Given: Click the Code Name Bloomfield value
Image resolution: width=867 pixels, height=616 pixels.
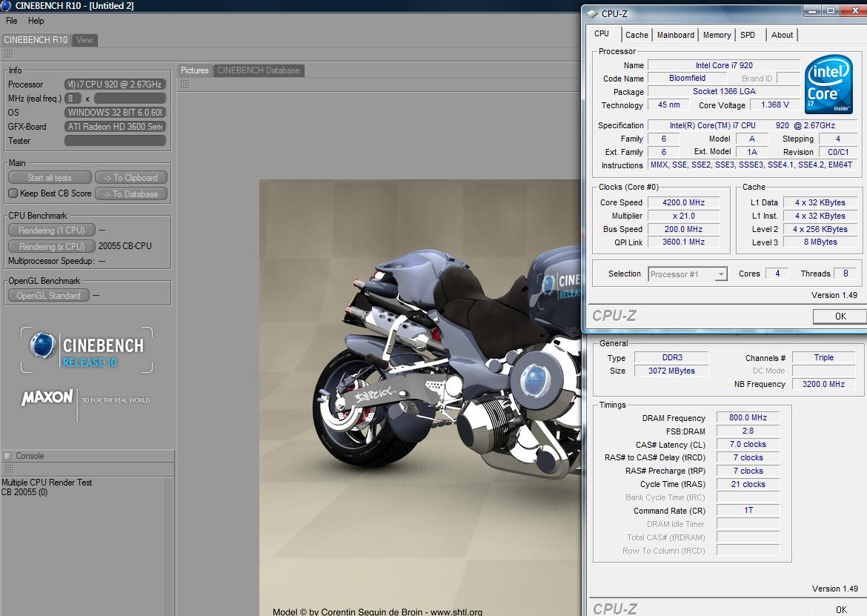Looking at the screenshot, I should coord(687,78).
